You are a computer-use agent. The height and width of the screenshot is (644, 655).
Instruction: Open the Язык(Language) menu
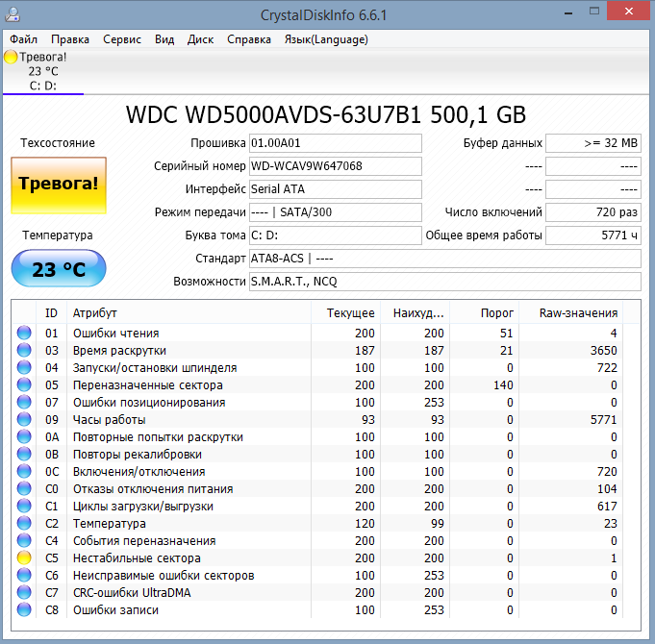(x=326, y=39)
